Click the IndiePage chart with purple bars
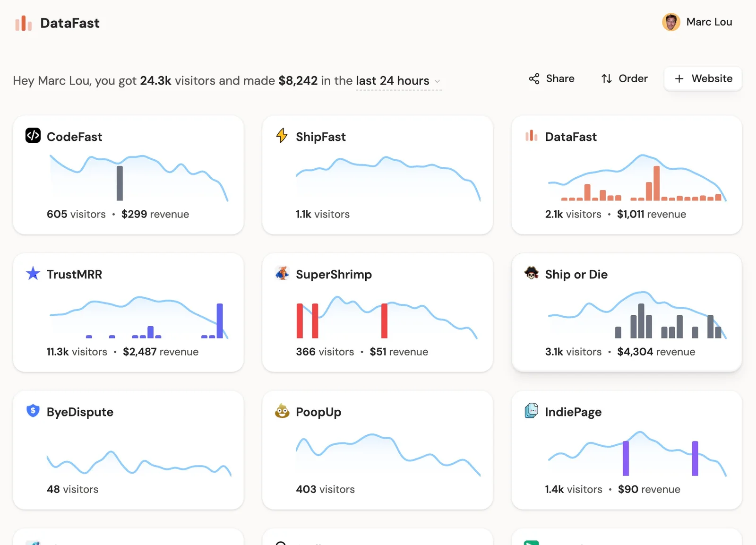 [x=637, y=453]
